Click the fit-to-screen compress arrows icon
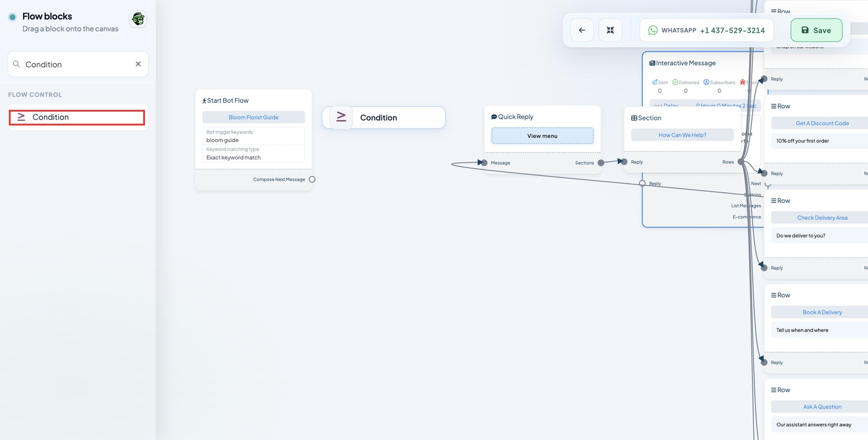Screen dimensions: 868x440 610,30
